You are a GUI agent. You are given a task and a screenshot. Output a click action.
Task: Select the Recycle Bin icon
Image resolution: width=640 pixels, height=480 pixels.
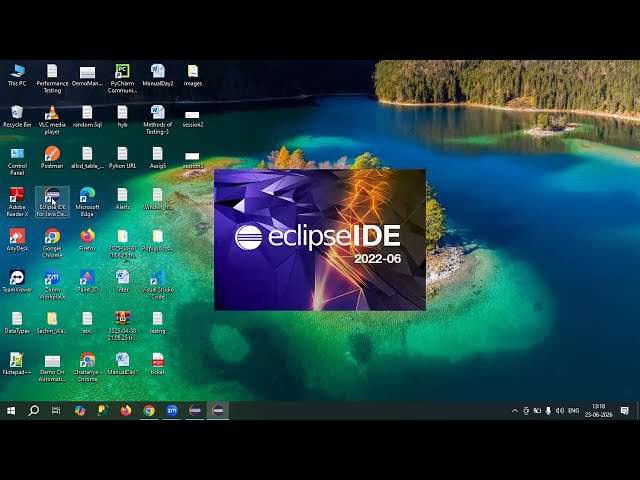click(x=17, y=117)
